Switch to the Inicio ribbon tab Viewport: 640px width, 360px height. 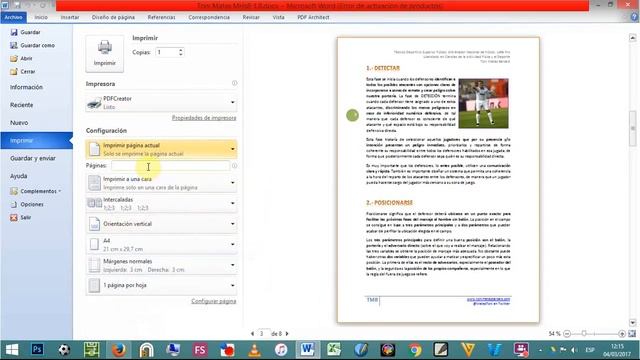click(x=41, y=17)
